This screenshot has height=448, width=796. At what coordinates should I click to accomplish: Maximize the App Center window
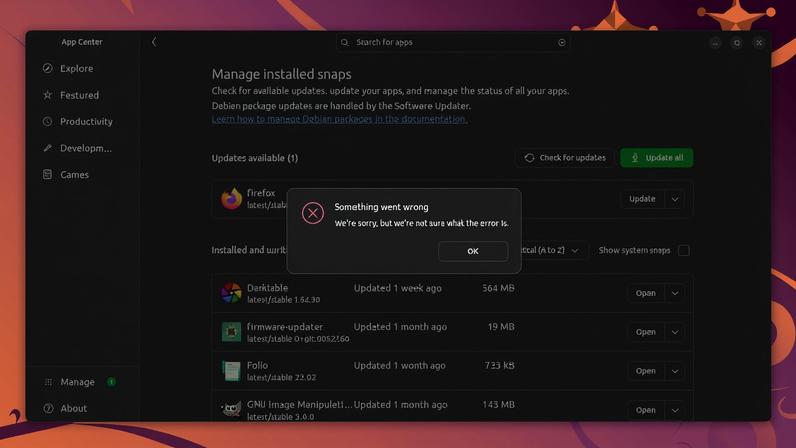click(737, 43)
